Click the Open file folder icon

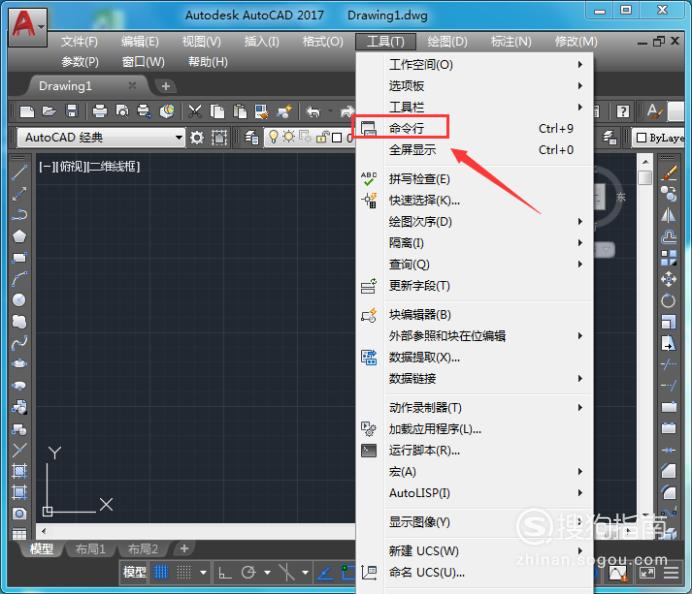coord(49,111)
